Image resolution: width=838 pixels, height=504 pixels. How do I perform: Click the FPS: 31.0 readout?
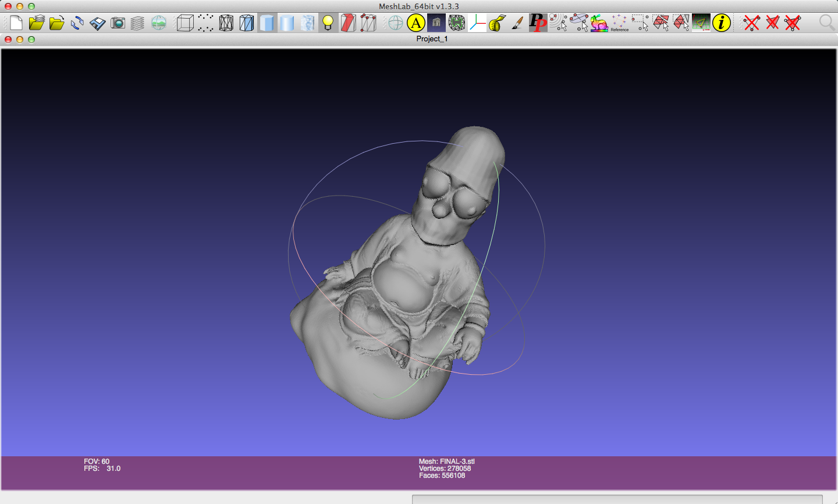click(x=102, y=468)
